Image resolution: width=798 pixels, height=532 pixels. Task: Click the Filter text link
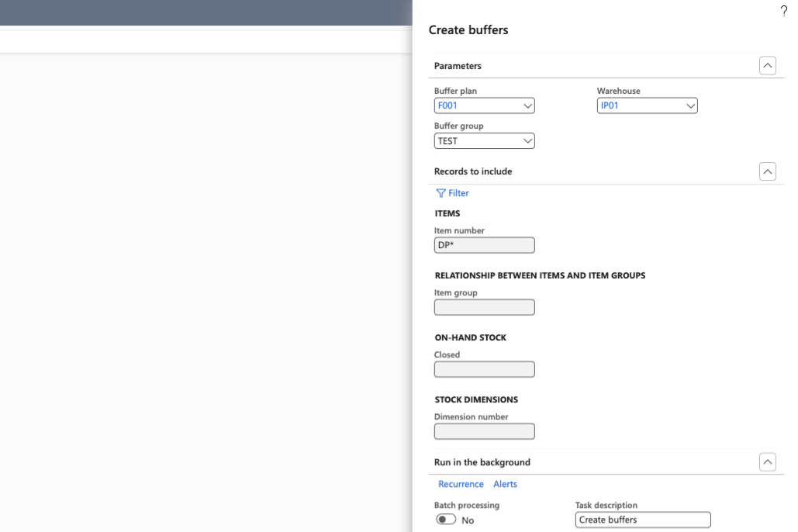(x=458, y=193)
